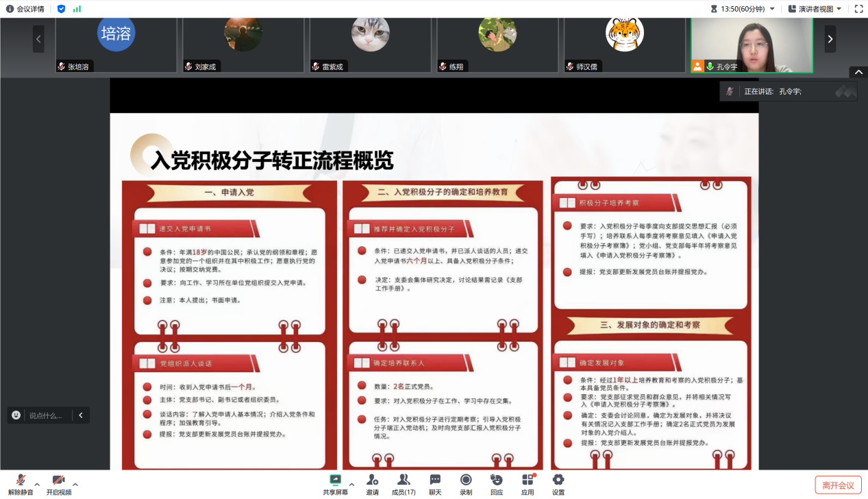Open the 回应 reactions menu
The height and width of the screenshot is (499, 868).
[x=497, y=484]
